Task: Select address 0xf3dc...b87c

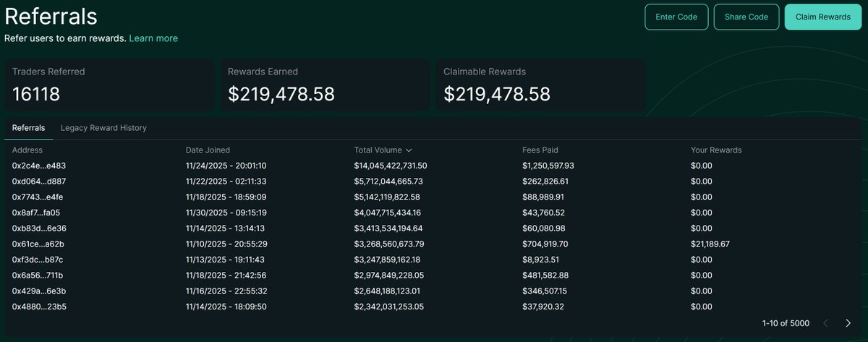Action: [x=38, y=260]
